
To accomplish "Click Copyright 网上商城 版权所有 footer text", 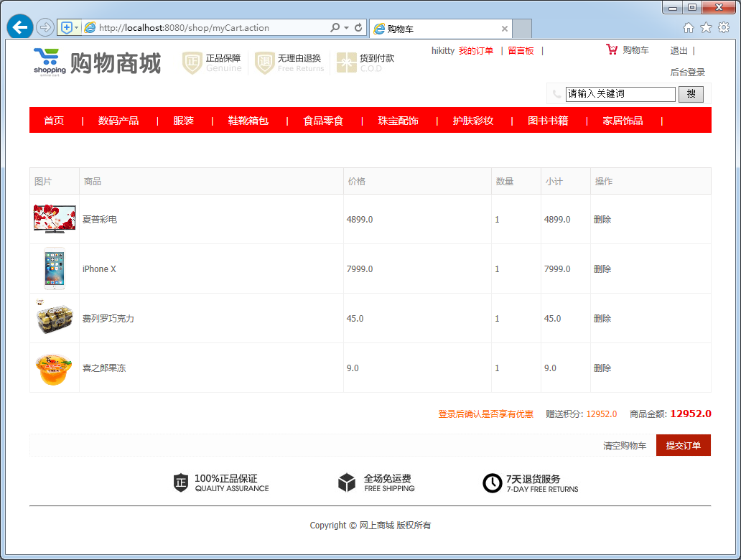I will tap(370, 526).
